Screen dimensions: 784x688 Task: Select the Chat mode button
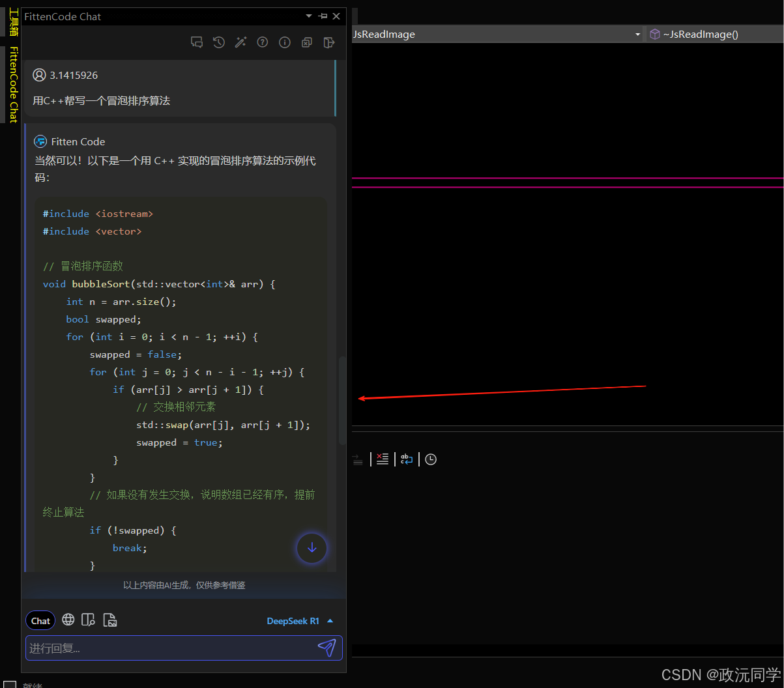pyautogui.click(x=40, y=621)
